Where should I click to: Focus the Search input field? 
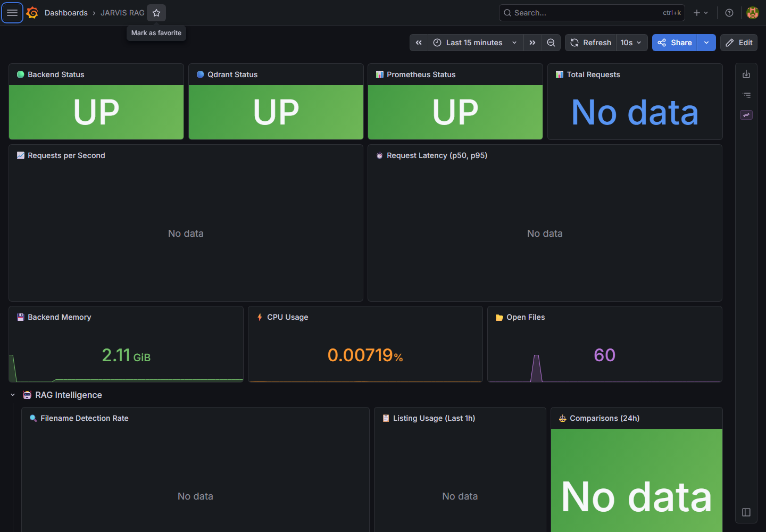click(592, 13)
